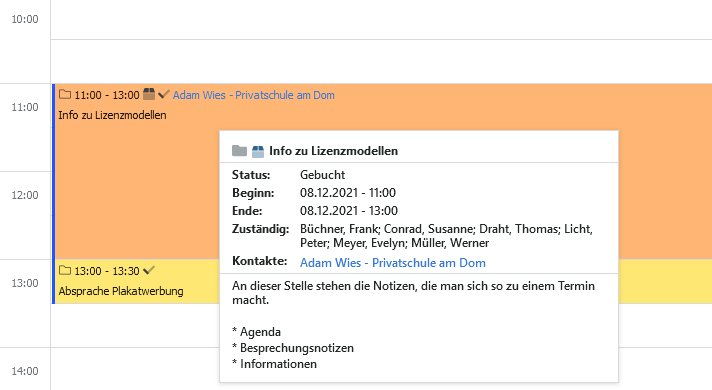Open Adam Wies contact link in the orange appointment

pos(253,95)
